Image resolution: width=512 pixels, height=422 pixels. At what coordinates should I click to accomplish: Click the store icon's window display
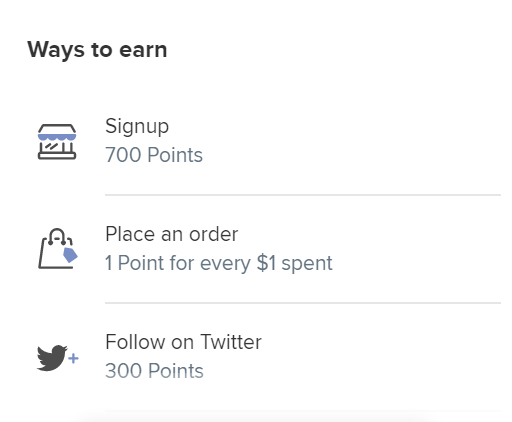pos(52,146)
